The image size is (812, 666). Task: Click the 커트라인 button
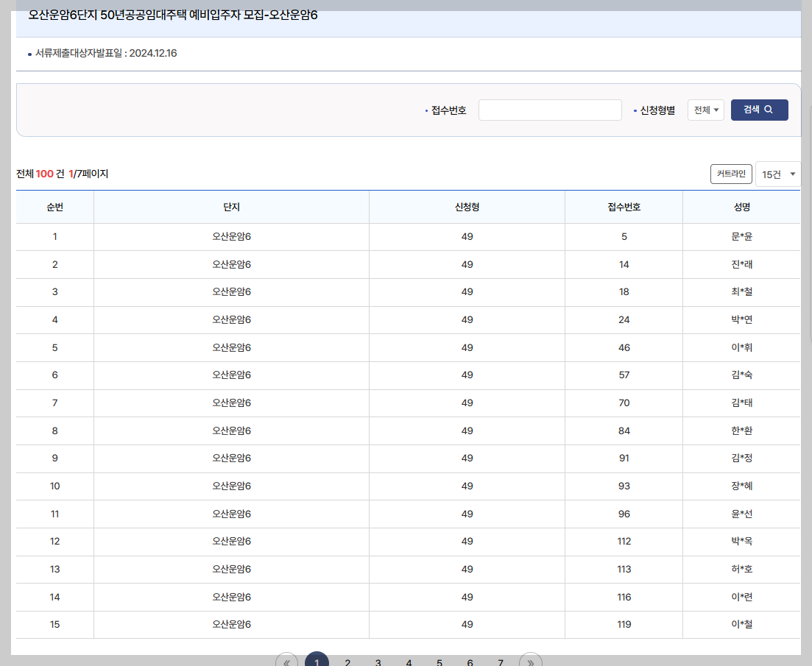click(731, 174)
